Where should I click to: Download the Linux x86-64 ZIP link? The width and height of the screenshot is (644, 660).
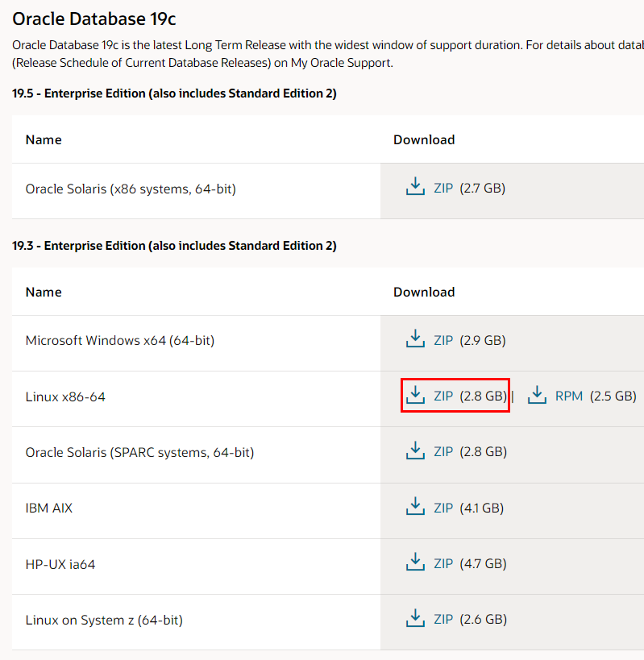click(x=443, y=396)
